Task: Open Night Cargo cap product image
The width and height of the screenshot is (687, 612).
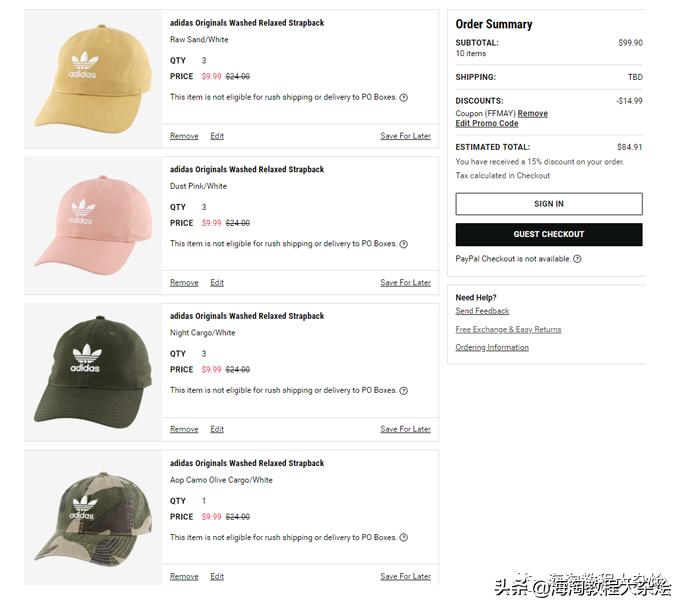Action: tap(93, 370)
